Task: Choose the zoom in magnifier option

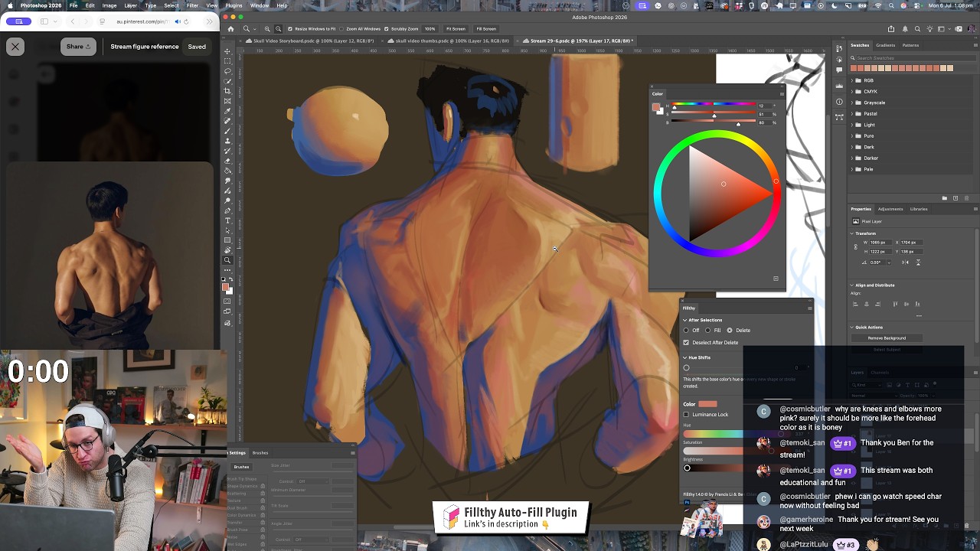Action: coord(267,29)
